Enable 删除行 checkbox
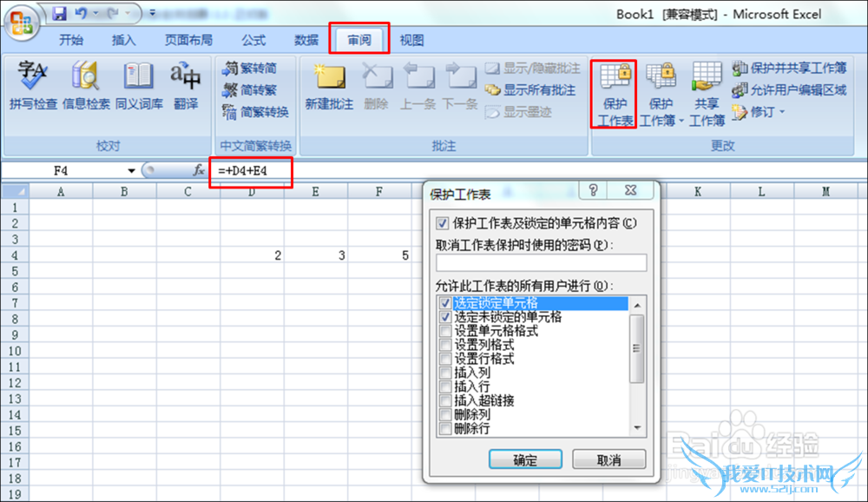This screenshot has width=868, height=502. (445, 428)
